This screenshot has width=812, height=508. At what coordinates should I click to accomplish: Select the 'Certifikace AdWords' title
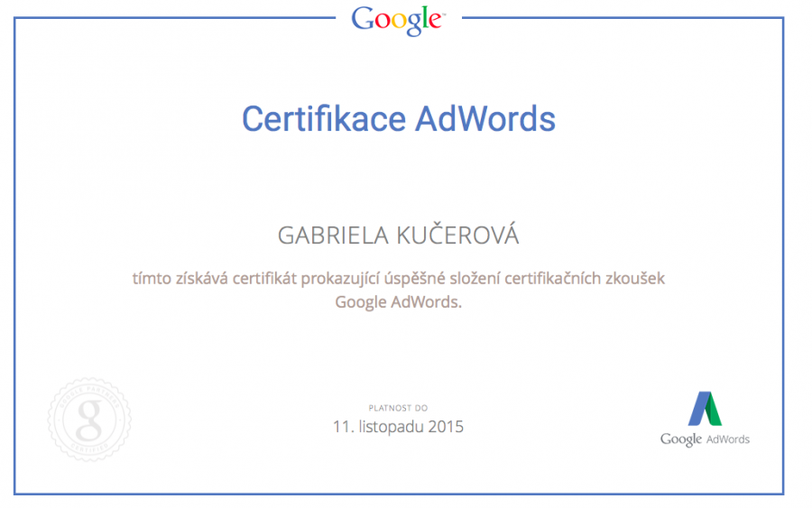398,119
